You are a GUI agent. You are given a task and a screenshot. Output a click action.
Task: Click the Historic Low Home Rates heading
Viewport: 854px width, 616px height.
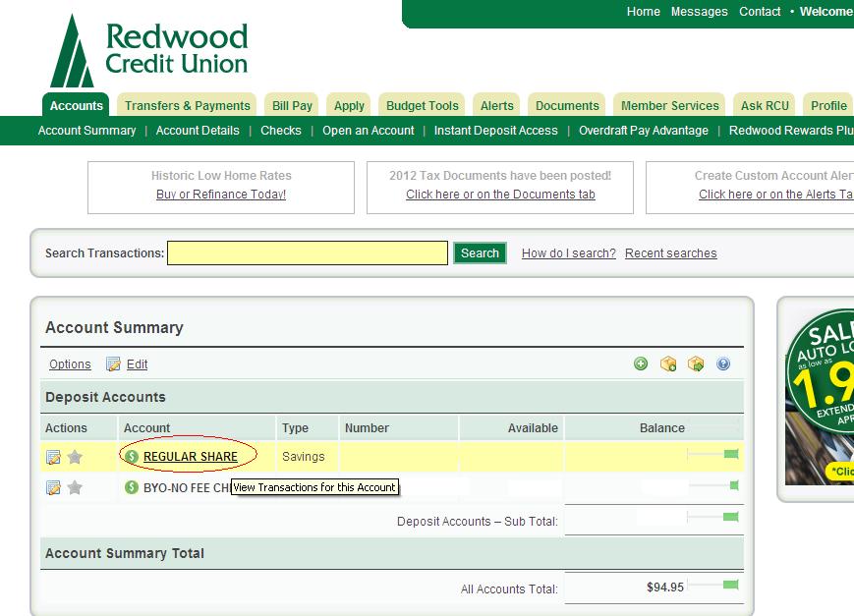pos(221,176)
